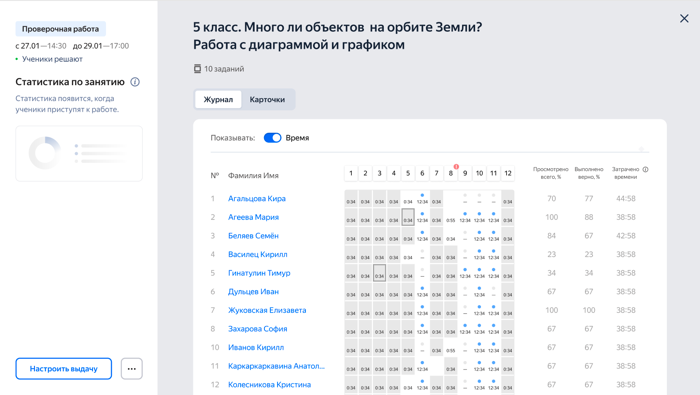Image resolution: width=700 pixels, height=395 pixels.
Task: Click the 10 заданий task count text
Action: (224, 69)
